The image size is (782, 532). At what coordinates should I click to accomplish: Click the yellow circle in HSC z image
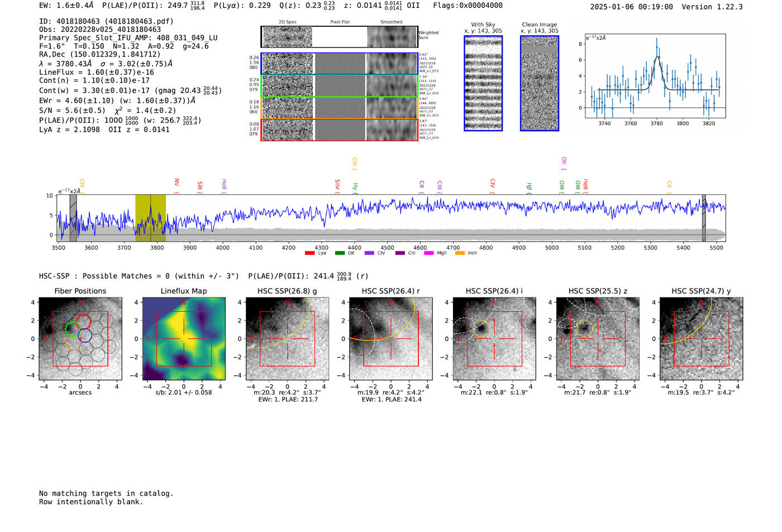coord(584,329)
